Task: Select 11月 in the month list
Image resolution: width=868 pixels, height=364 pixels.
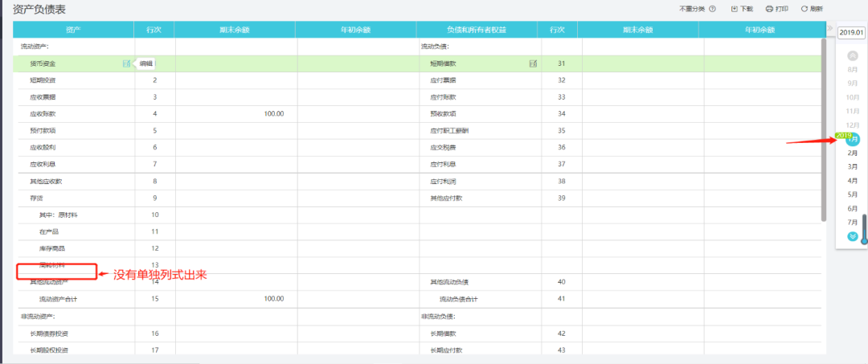Action: coord(853,111)
